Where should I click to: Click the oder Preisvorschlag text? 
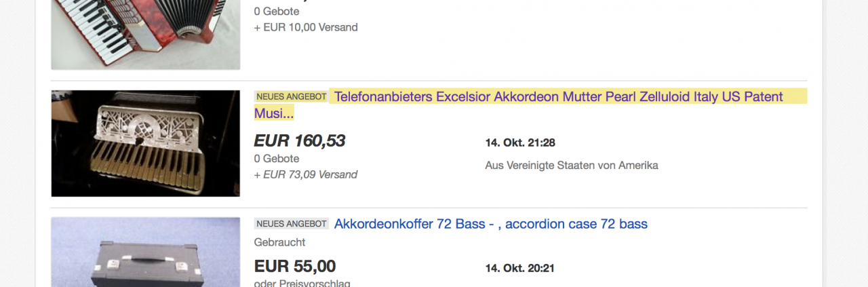[x=302, y=283]
